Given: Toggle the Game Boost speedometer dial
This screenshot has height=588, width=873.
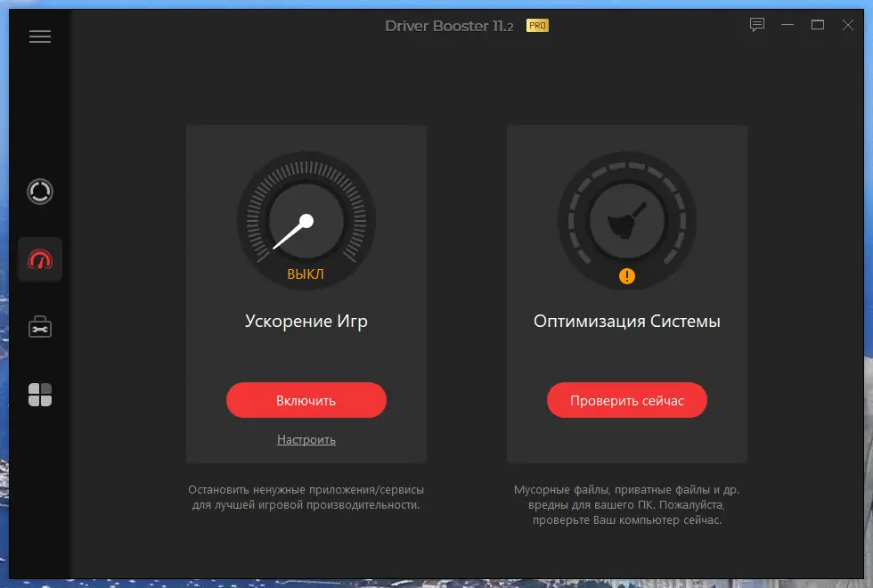Looking at the screenshot, I should coord(306,219).
